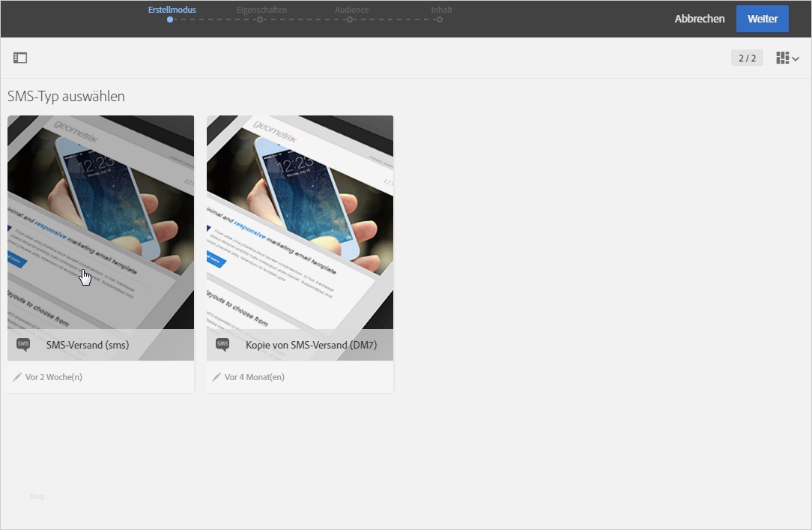Click the 2 / 2 item counter

coord(747,58)
